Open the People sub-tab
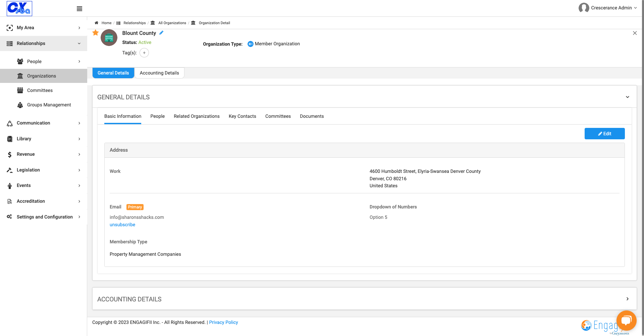The image size is (644, 336). 157,116
